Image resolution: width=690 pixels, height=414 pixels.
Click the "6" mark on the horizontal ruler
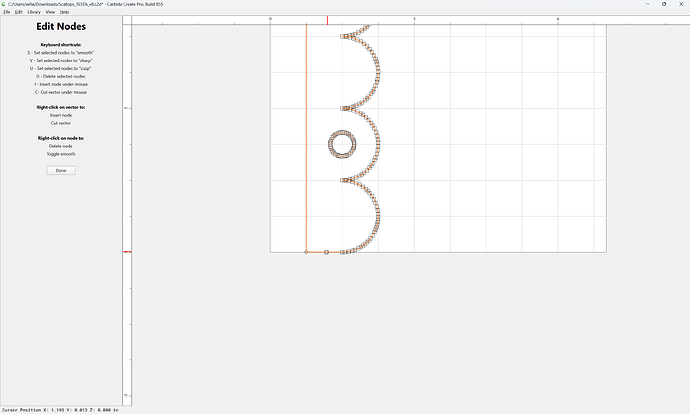pos(558,19)
